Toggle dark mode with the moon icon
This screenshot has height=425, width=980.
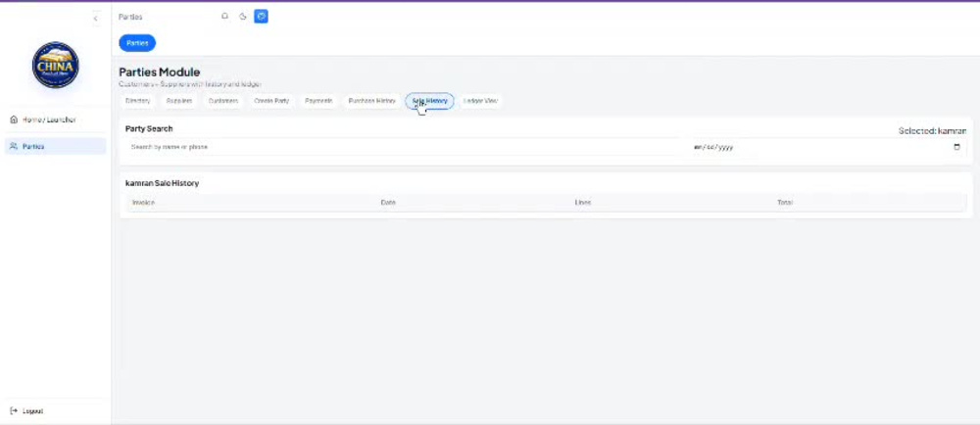pyautogui.click(x=243, y=17)
